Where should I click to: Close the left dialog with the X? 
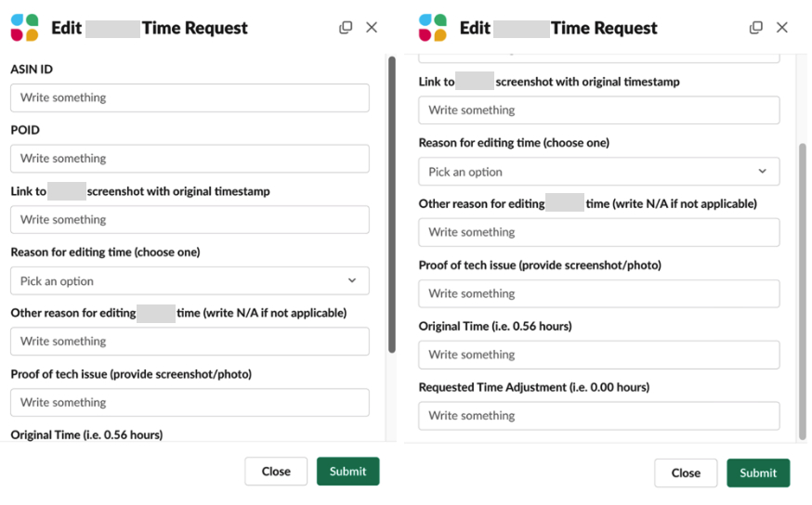[372, 28]
